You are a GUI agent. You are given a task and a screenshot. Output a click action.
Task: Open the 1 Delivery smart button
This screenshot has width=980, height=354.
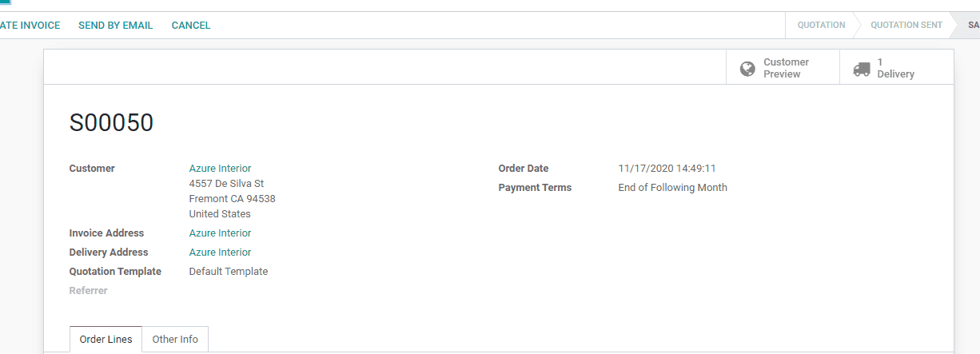pos(896,67)
